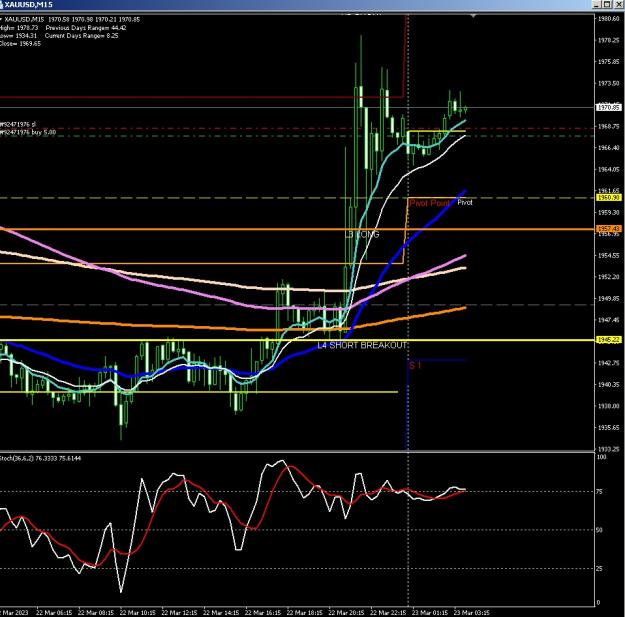Image resolution: width=625 pixels, height=617 pixels.
Task: Click the 1980.60 price scale value
Action: point(609,19)
